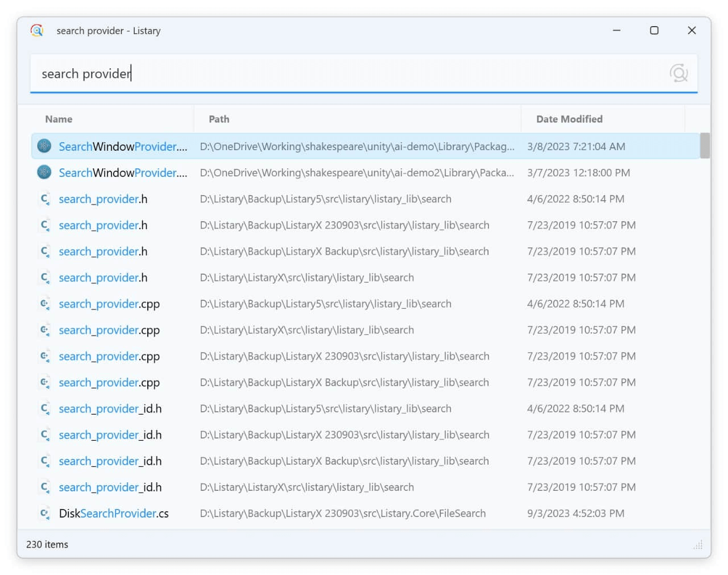
Task: Select search_provider.h located in D:\Listary\ListaryX\src
Action: tap(103, 278)
